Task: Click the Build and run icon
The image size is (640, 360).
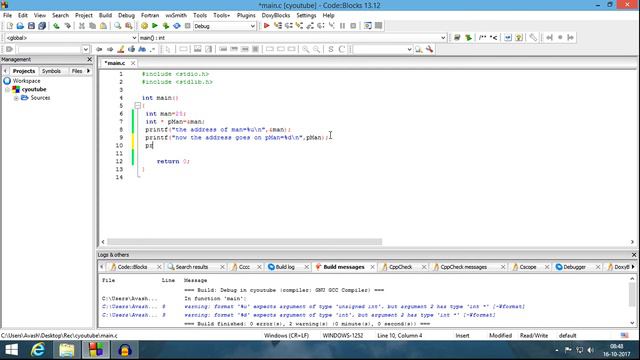Action: tap(166, 26)
